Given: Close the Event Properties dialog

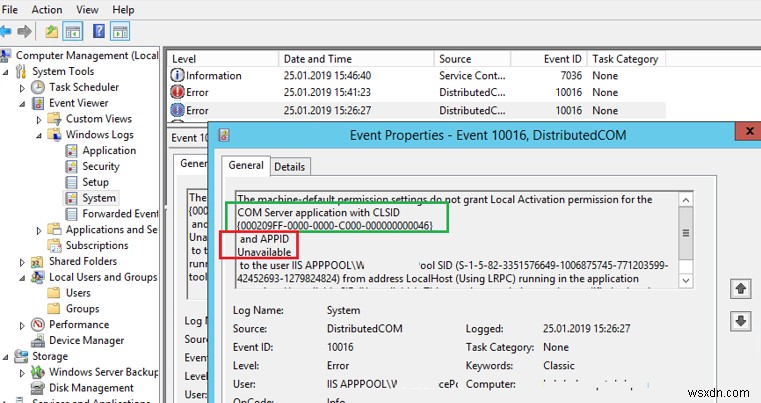Looking at the screenshot, I should 749,131.
